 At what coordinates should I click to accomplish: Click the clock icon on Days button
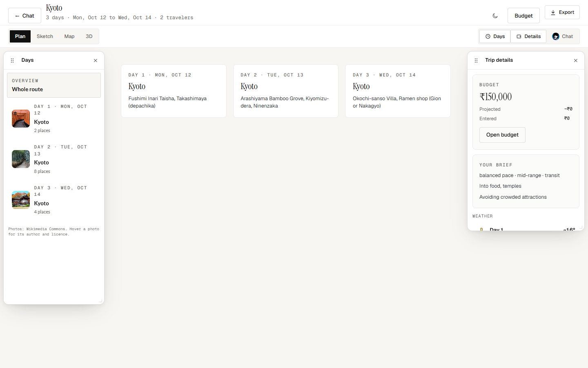[488, 36]
